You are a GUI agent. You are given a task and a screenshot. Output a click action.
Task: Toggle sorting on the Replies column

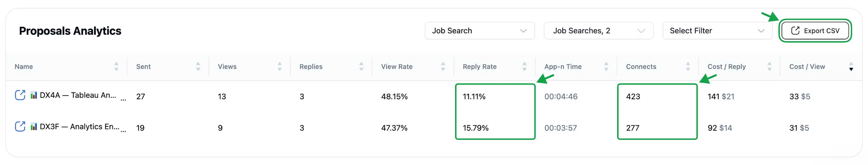tap(361, 67)
